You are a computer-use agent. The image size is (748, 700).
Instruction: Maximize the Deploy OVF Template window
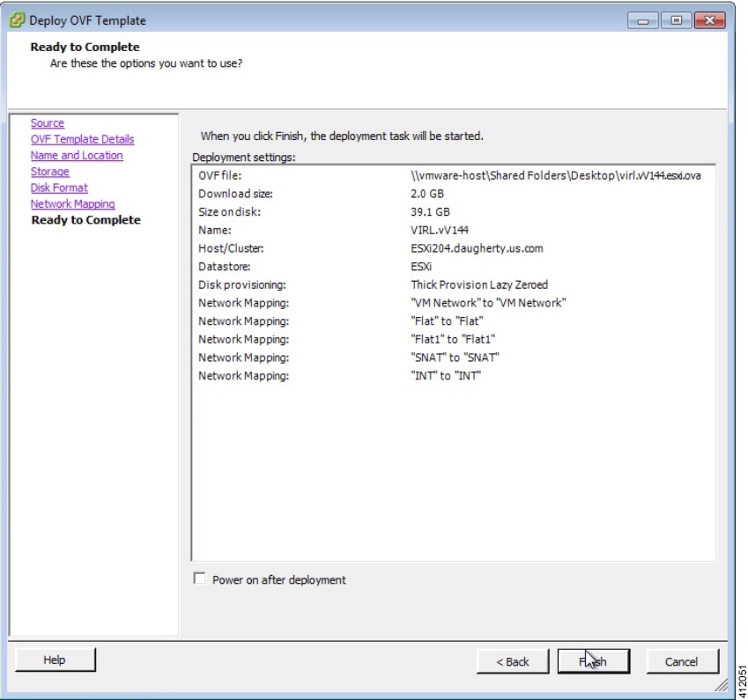point(676,20)
